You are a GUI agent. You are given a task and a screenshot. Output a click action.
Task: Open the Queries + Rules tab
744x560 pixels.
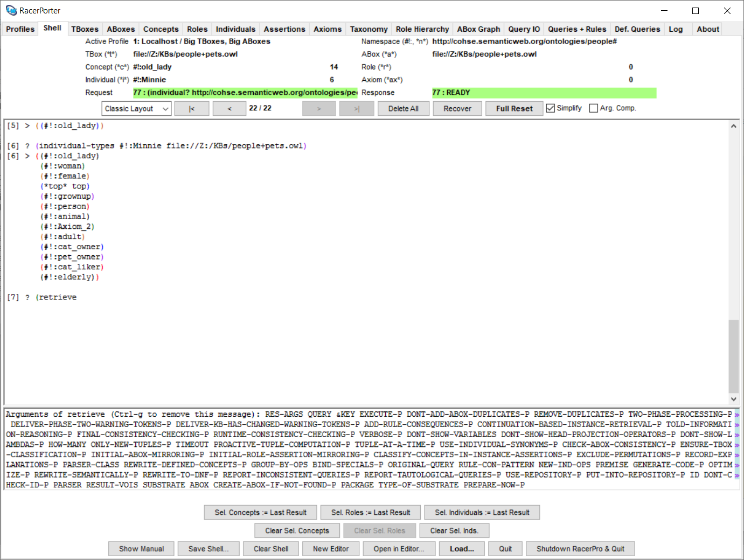(577, 29)
